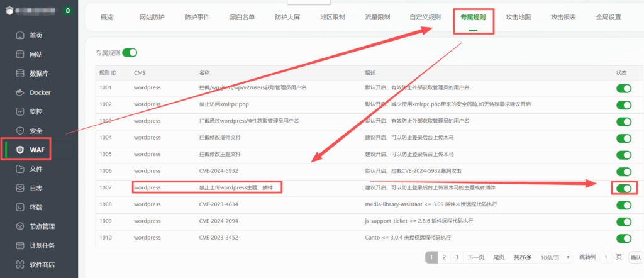Disable rule 1002 xmlrpc.php switch
Screen dimensions: 644x278
tap(624, 104)
